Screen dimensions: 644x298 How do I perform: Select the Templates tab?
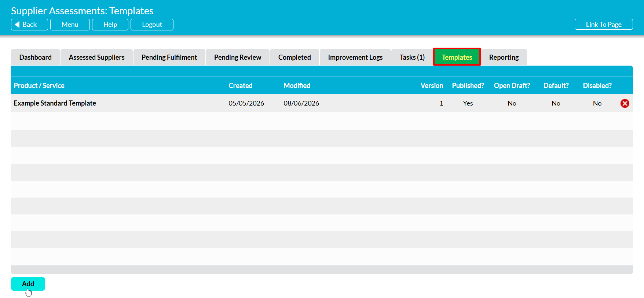tap(457, 57)
